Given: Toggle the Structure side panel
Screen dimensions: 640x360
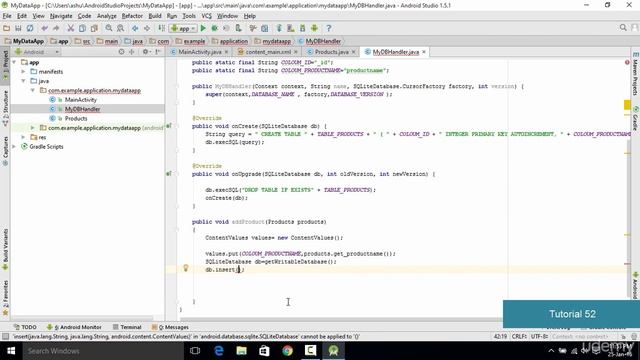Looking at the screenshot, I should [x=5, y=108].
